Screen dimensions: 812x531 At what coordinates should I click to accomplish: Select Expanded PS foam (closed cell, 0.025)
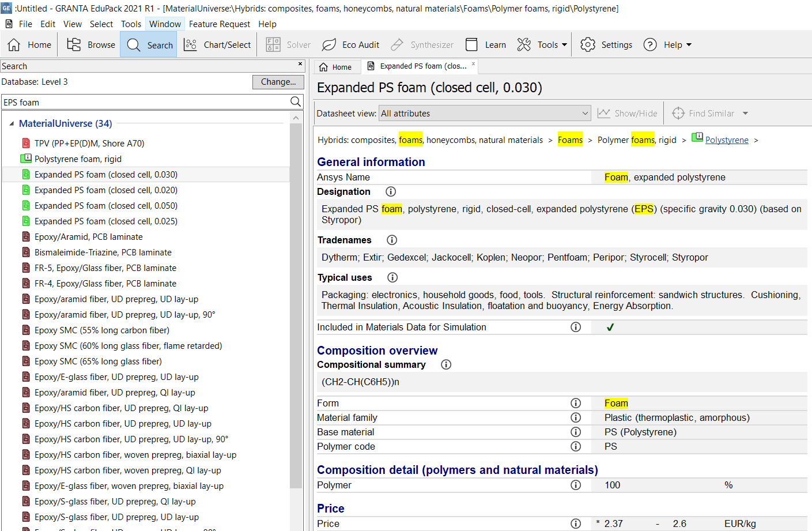(106, 221)
